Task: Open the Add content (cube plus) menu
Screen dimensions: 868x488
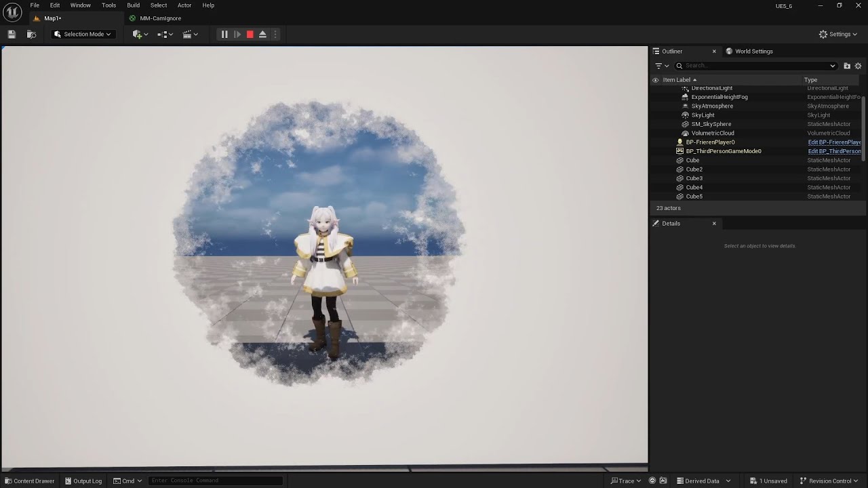Action: [x=140, y=34]
